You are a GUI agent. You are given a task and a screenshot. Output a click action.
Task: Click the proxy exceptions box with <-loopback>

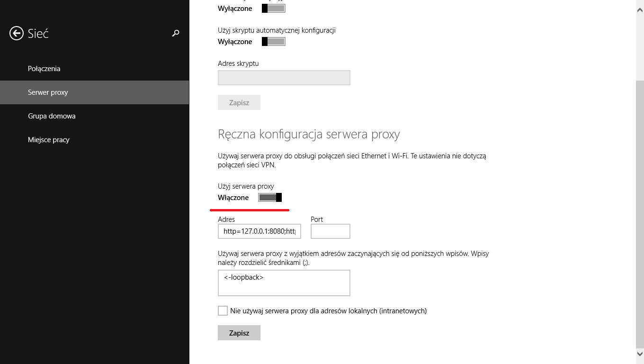(284, 283)
